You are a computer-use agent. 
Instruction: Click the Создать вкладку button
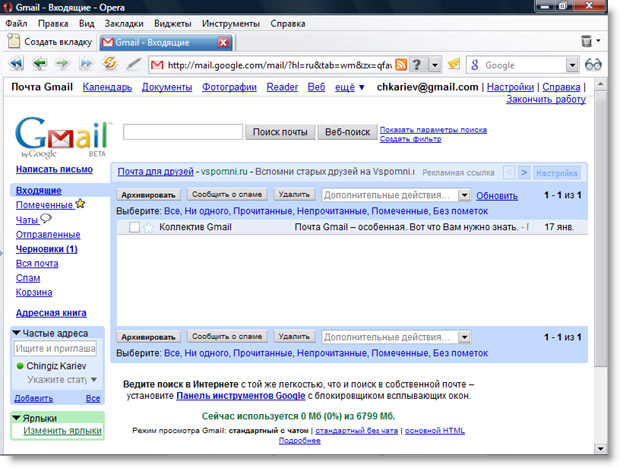(50, 42)
